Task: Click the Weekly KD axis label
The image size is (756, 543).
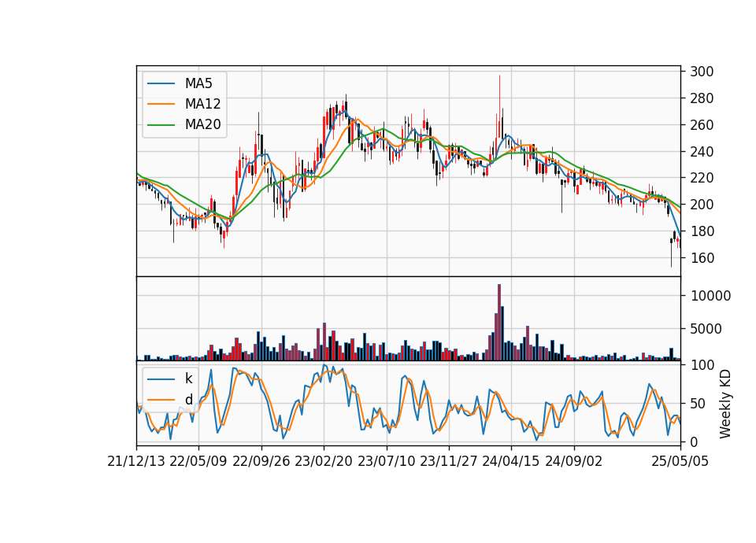Action: click(724, 404)
